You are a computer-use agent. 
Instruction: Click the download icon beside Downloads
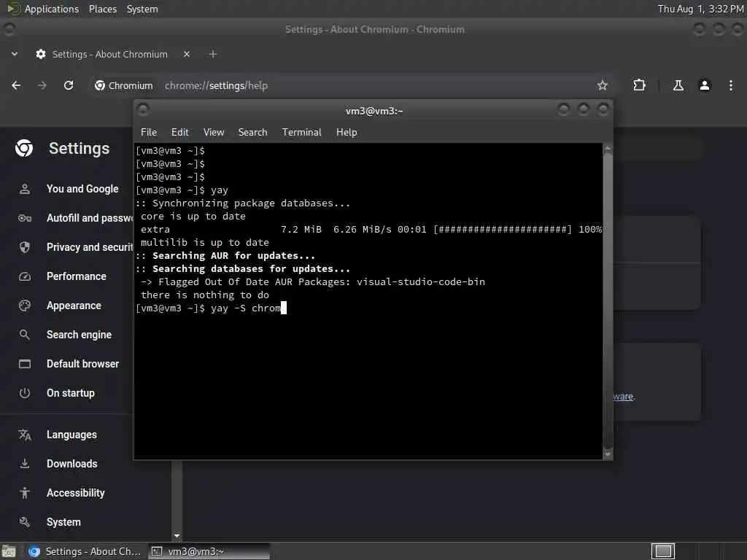25,464
